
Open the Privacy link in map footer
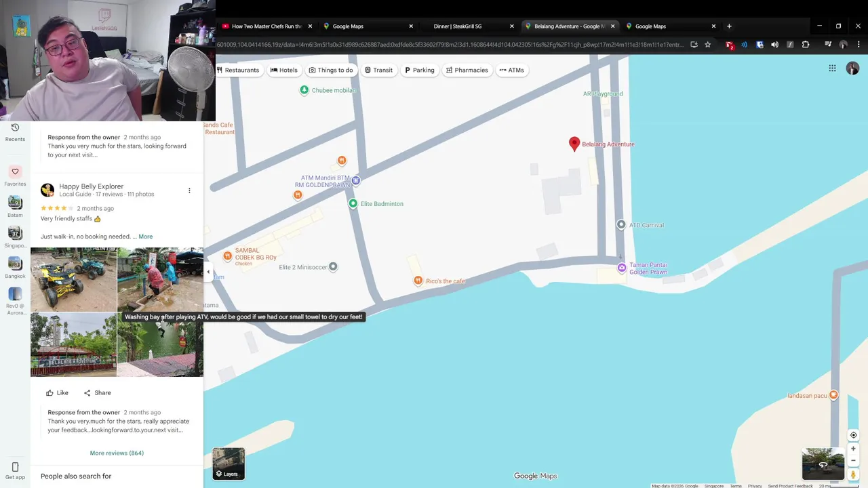click(x=755, y=486)
